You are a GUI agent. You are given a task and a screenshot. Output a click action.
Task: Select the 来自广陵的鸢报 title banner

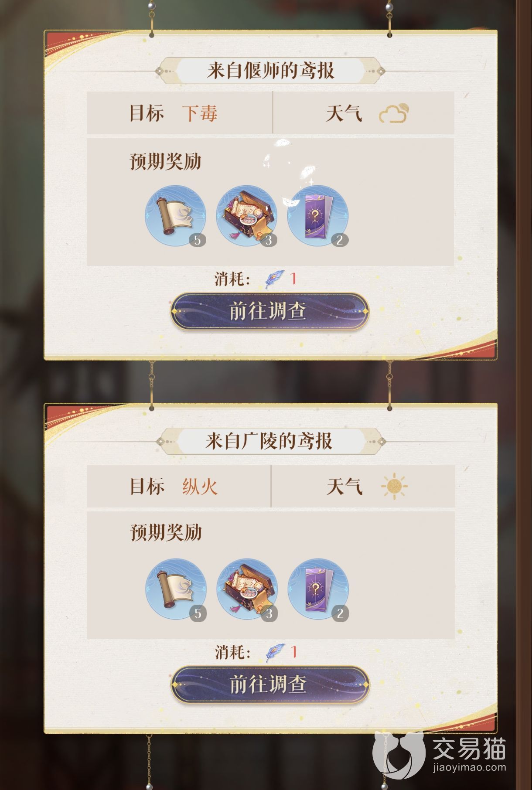tap(270, 441)
